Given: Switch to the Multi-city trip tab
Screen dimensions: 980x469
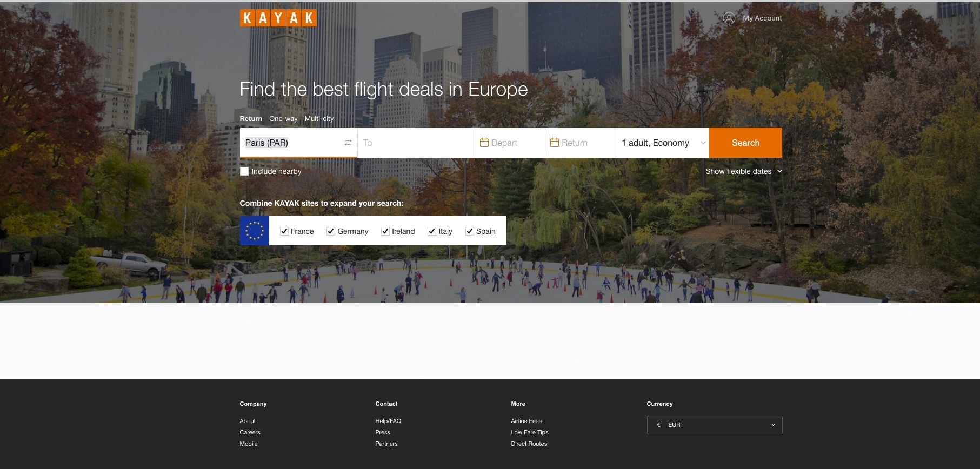Looking at the screenshot, I should (319, 119).
